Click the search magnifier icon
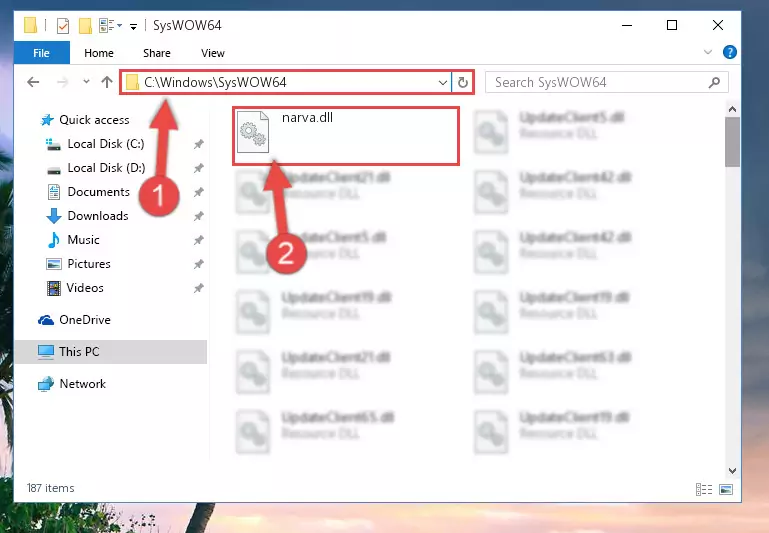The height and width of the screenshot is (533, 769). (x=715, y=82)
